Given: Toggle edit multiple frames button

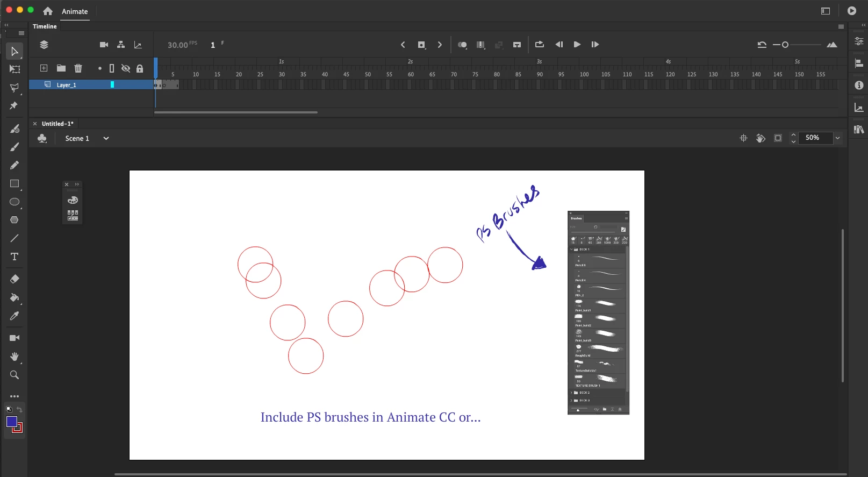Looking at the screenshot, I should 480,45.
